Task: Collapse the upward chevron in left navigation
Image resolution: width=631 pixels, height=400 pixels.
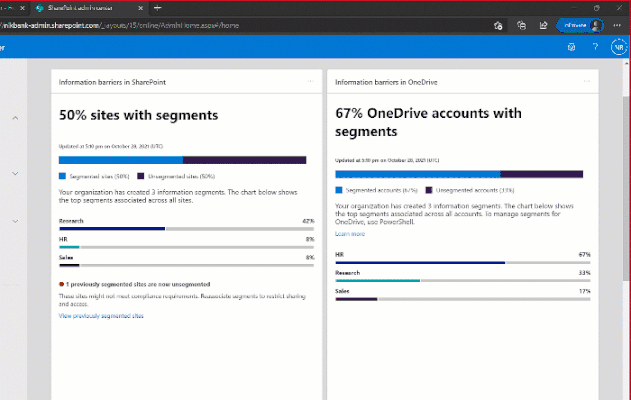Action: pyautogui.click(x=15, y=118)
